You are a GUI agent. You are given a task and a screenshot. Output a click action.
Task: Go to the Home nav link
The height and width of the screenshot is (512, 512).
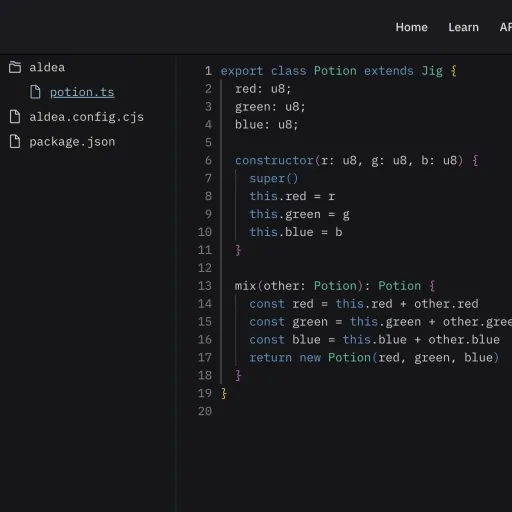pos(412,27)
